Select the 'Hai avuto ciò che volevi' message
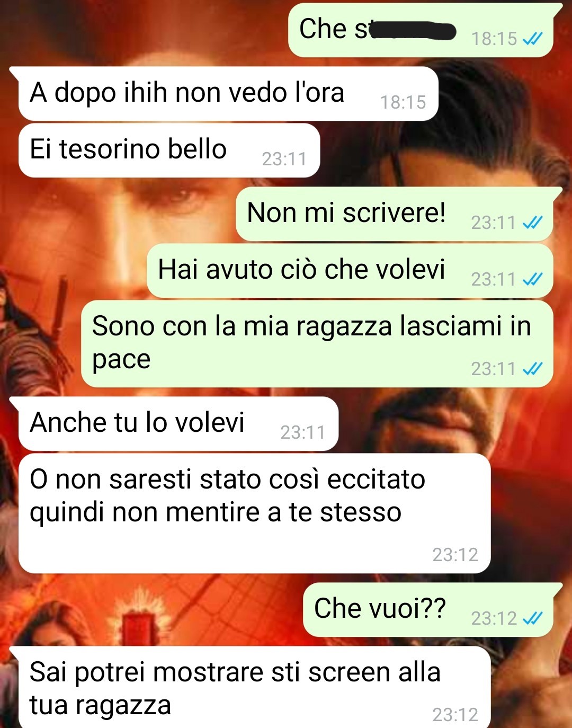 350,271
